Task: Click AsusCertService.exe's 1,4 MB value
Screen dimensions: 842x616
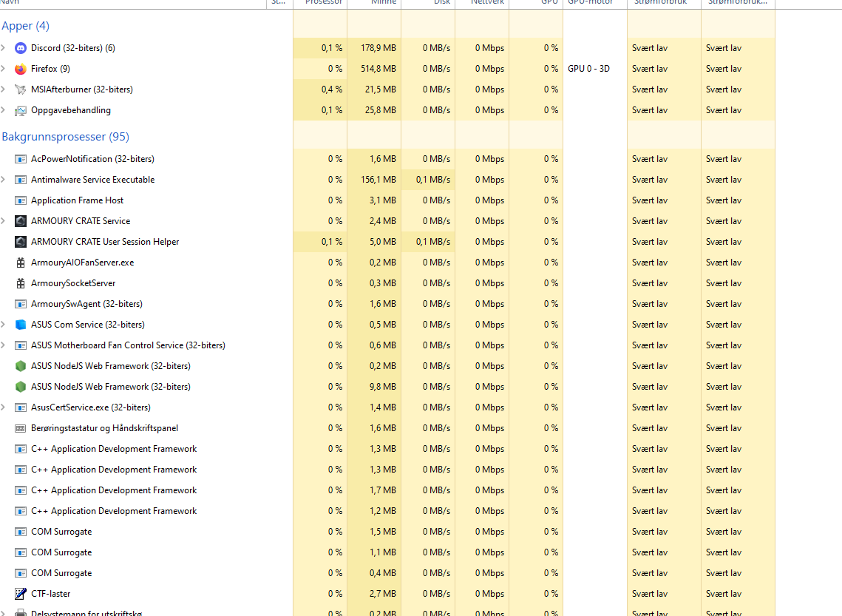Action: point(383,407)
